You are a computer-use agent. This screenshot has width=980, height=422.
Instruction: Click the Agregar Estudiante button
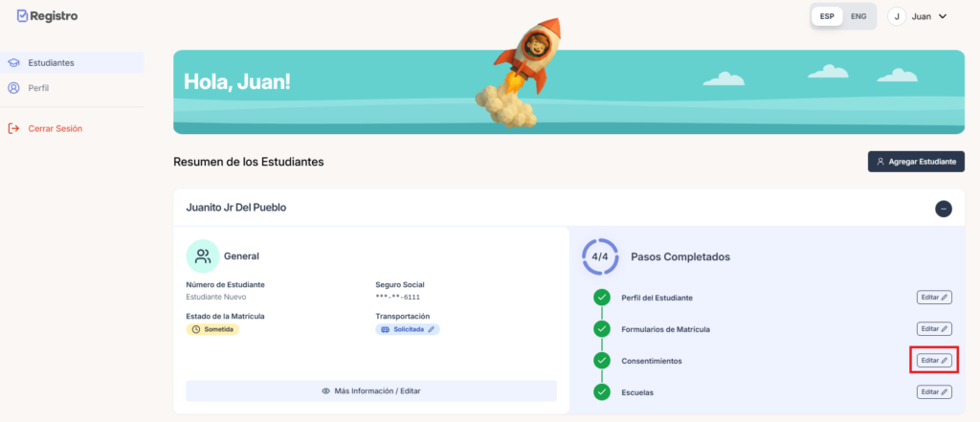(x=915, y=162)
